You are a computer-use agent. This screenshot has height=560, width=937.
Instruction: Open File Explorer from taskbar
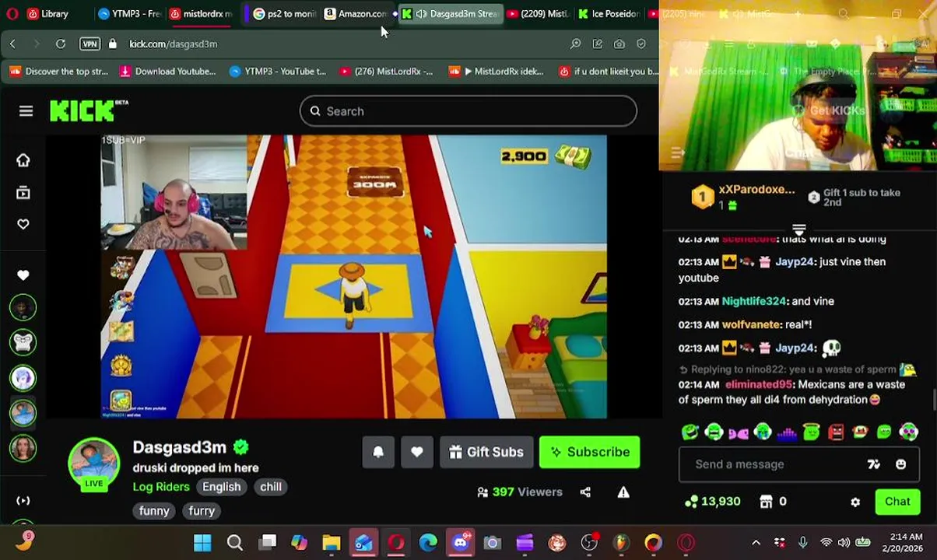332,543
